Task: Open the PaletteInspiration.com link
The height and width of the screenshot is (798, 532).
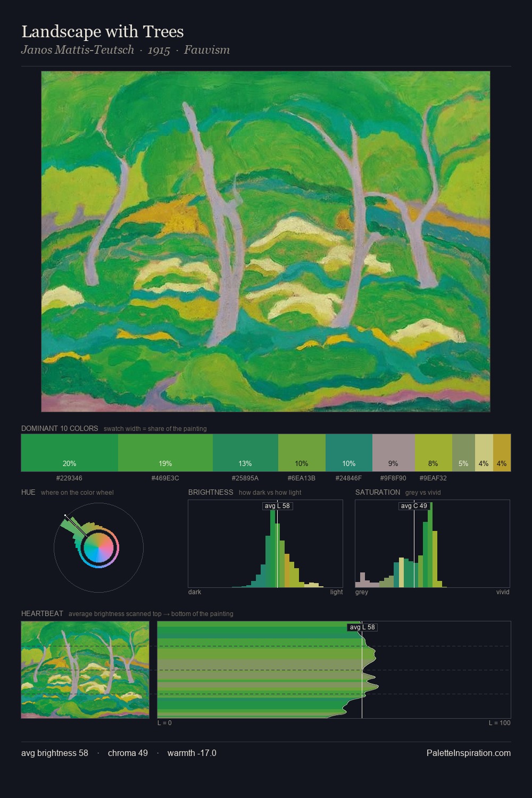Action: click(x=469, y=753)
